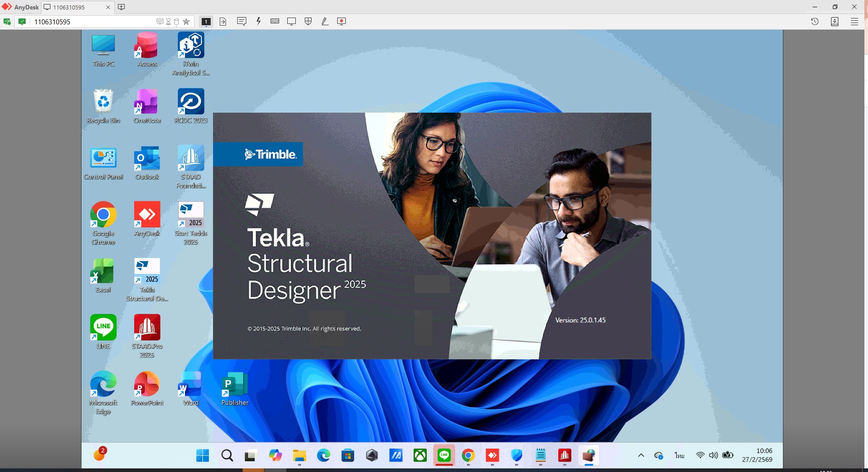
Task: Click the Control Panel desktop icon
Action: pyautogui.click(x=104, y=163)
